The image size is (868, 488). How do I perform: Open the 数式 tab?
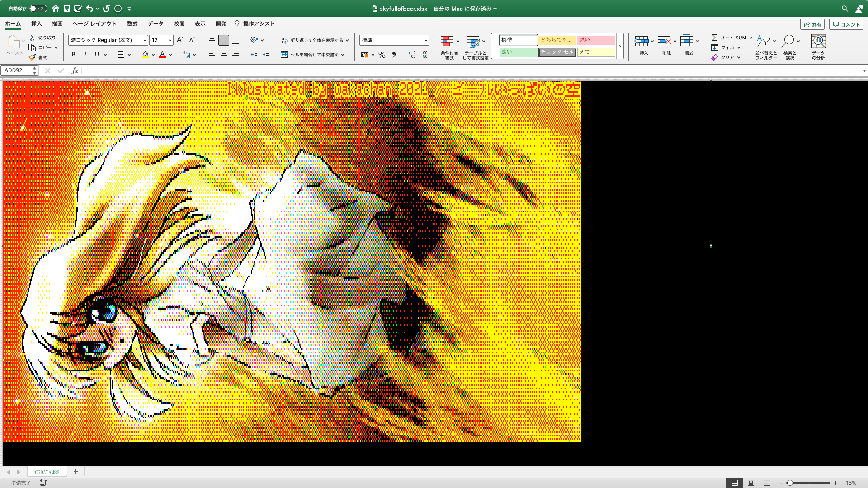[132, 24]
